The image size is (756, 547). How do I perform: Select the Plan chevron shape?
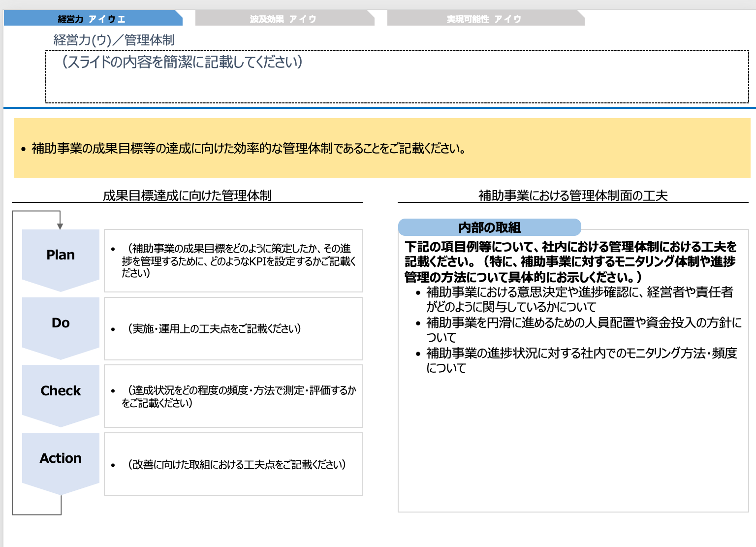tap(60, 255)
